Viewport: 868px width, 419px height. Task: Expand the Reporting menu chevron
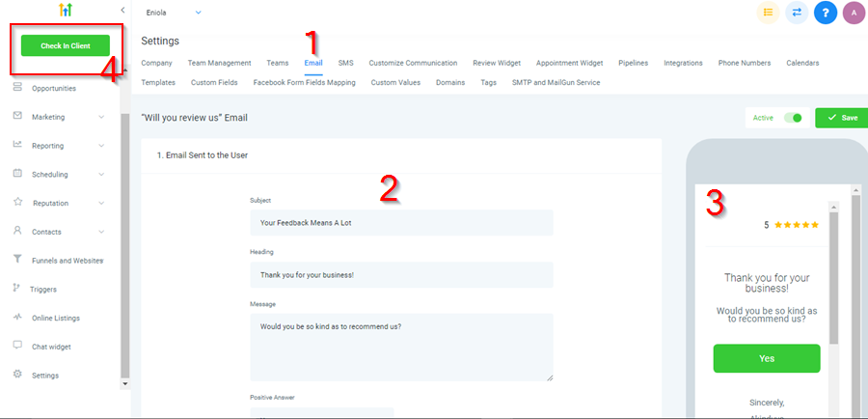pos(101,146)
